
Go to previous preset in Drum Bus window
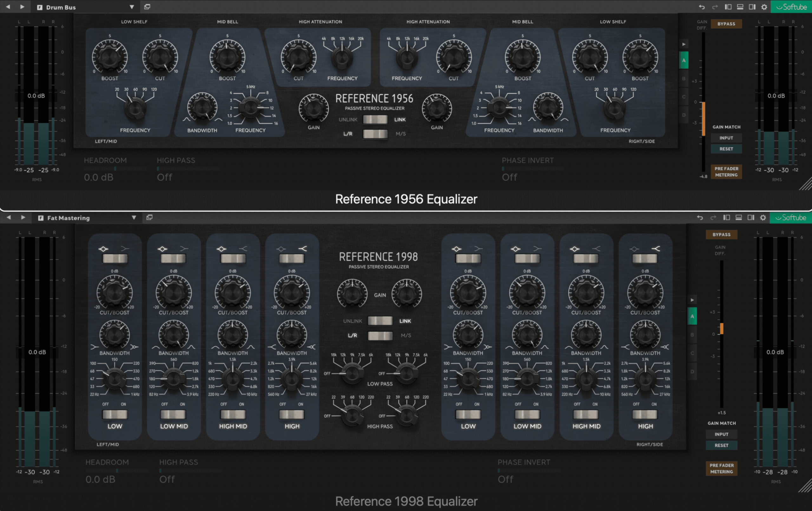point(7,7)
